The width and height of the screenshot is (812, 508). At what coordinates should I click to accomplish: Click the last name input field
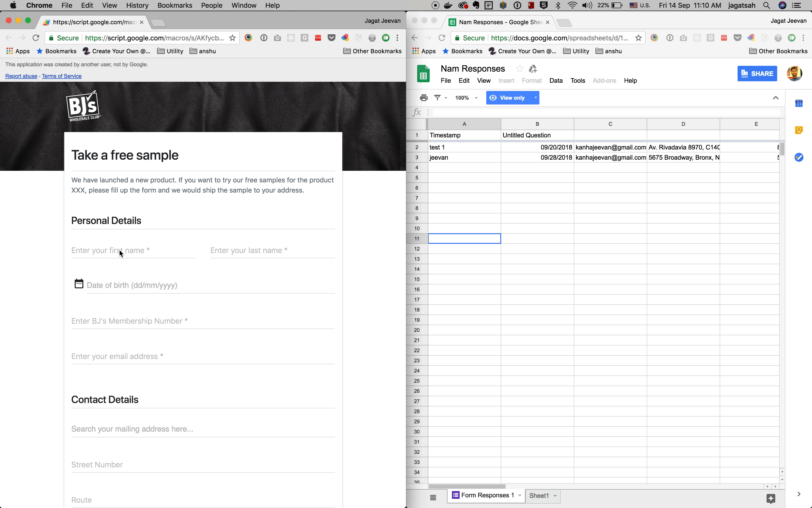coord(272,250)
